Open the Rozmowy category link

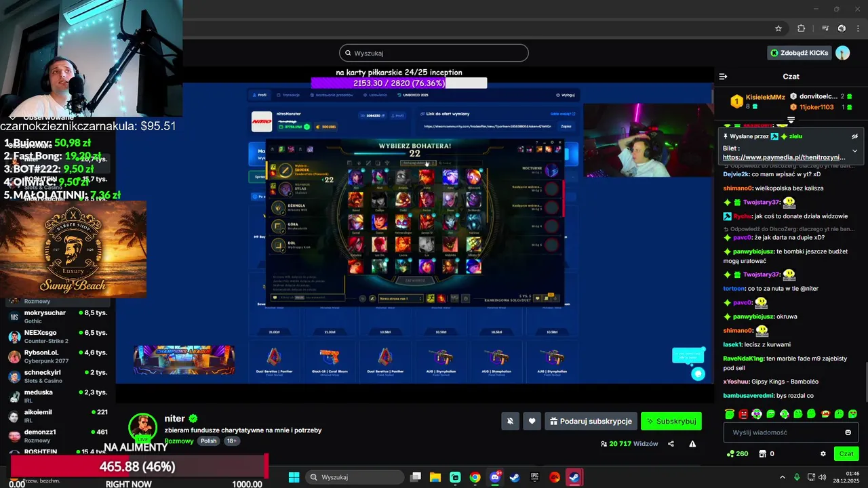pos(179,441)
